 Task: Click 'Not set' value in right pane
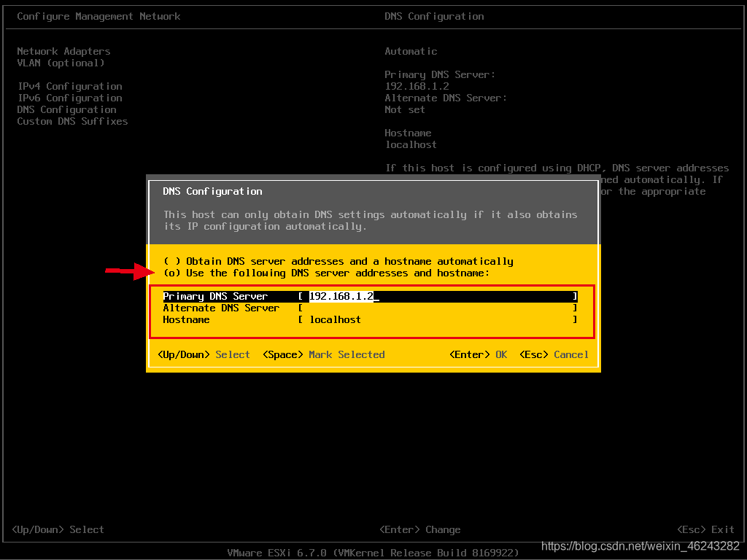click(404, 109)
